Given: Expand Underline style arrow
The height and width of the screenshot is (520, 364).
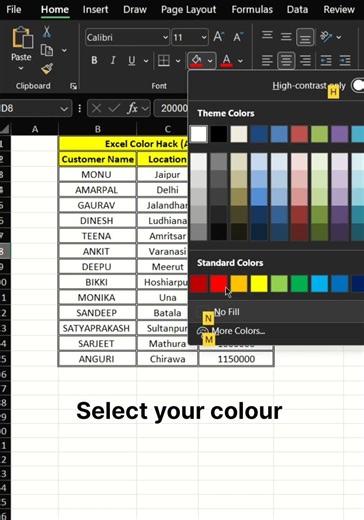Looking at the screenshot, I should point(146,61).
